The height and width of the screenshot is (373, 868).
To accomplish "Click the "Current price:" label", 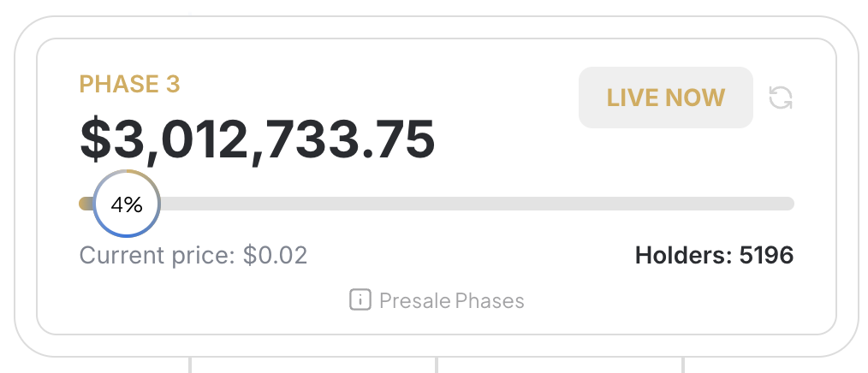I will [158, 255].
